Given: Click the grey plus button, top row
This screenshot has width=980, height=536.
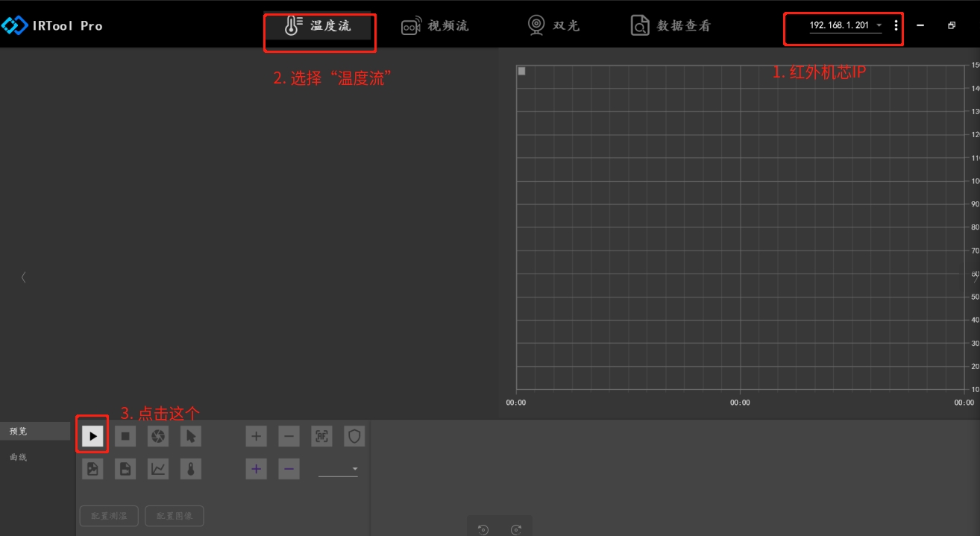Looking at the screenshot, I should [x=256, y=436].
